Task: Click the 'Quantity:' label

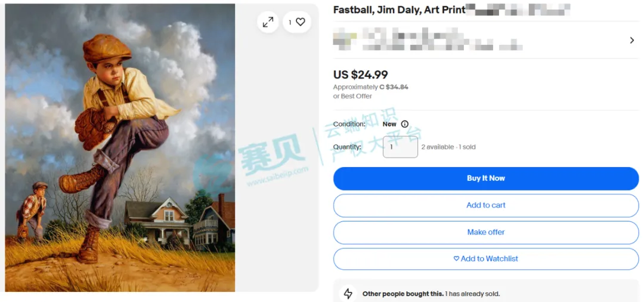Action: click(347, 147)
